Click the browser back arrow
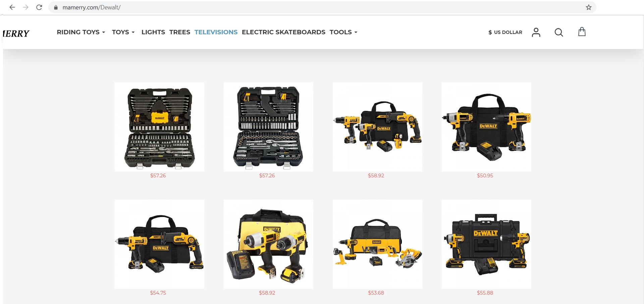 click(12, 7)
